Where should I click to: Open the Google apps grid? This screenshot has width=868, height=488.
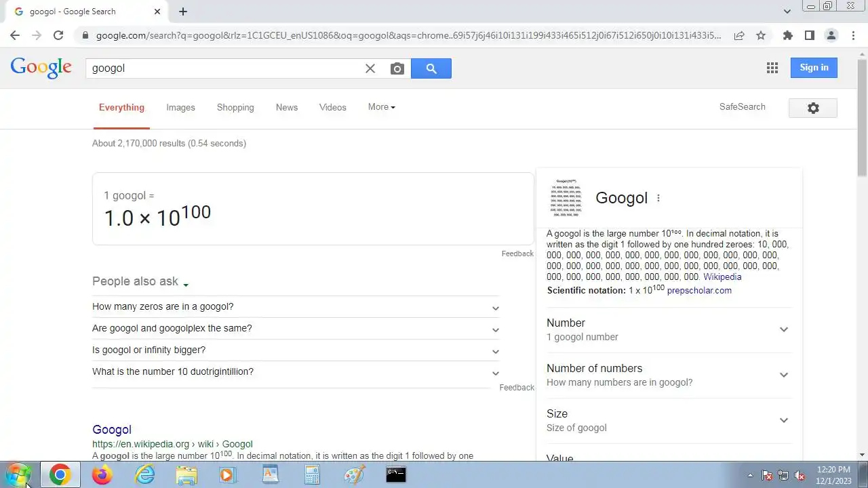[x=772, y=68]
